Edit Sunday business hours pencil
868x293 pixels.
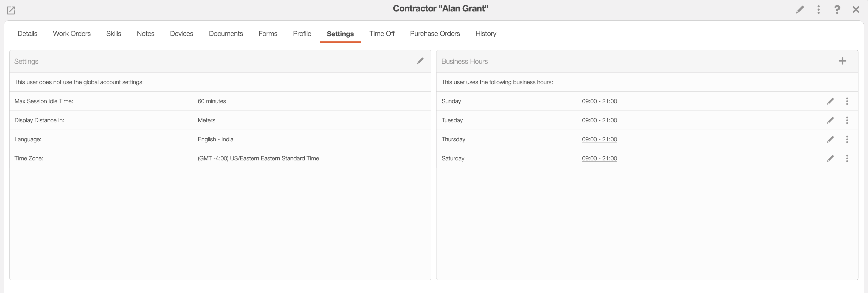831,101
